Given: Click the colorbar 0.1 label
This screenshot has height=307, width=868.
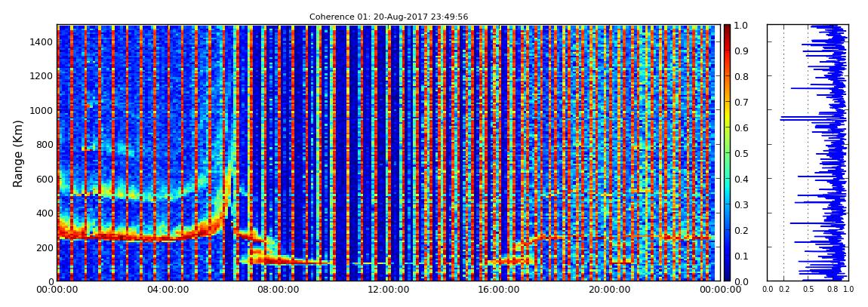Looking at the screenshot, I should pos(743,256).
